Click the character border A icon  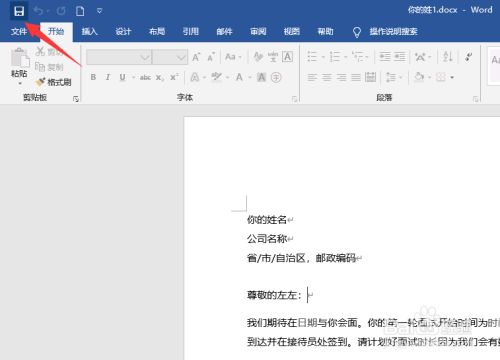click(x=288, y=57)
